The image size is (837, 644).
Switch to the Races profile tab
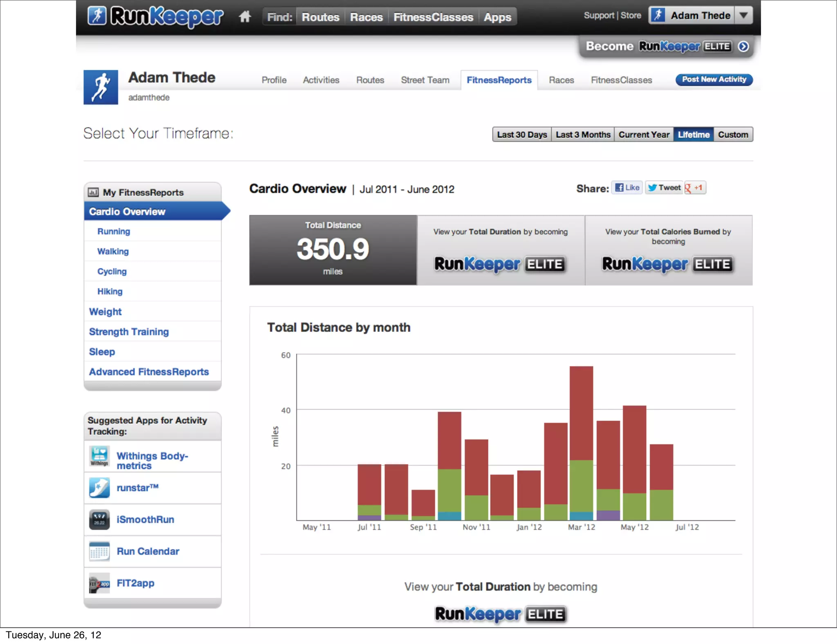click(x=561, y=80)
